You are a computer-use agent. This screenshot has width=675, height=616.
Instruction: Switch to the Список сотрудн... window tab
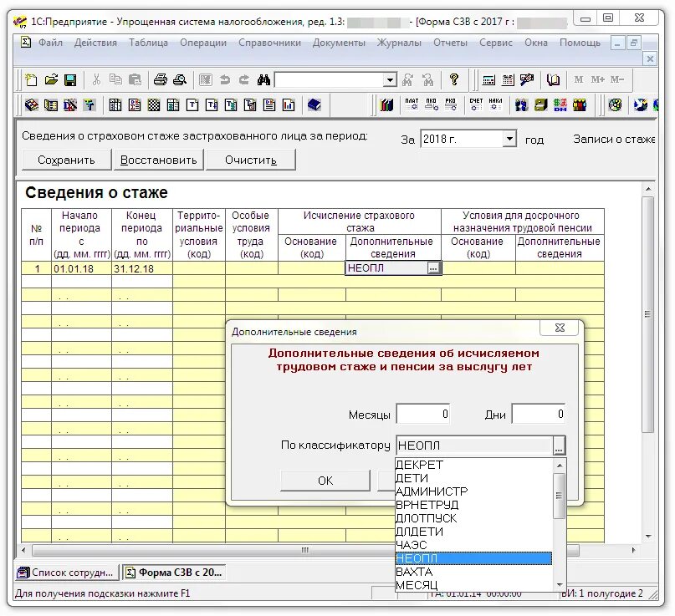pos(67,573)
